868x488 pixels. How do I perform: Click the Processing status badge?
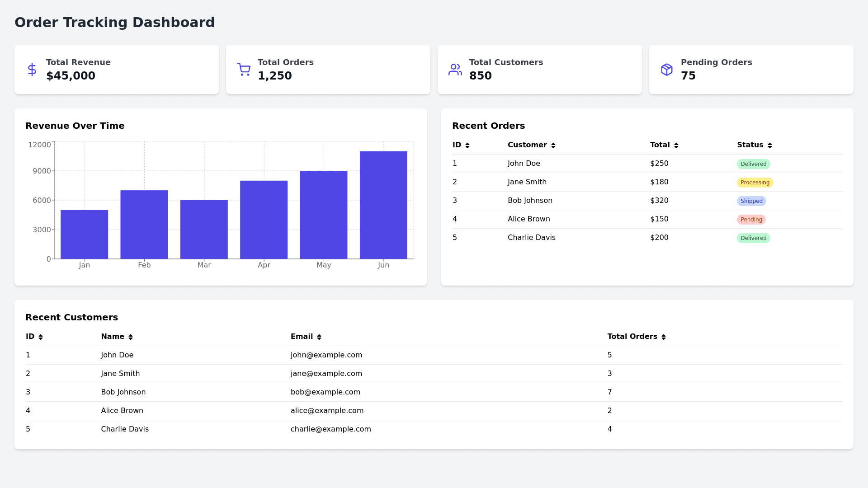click(x=755, y=183)
